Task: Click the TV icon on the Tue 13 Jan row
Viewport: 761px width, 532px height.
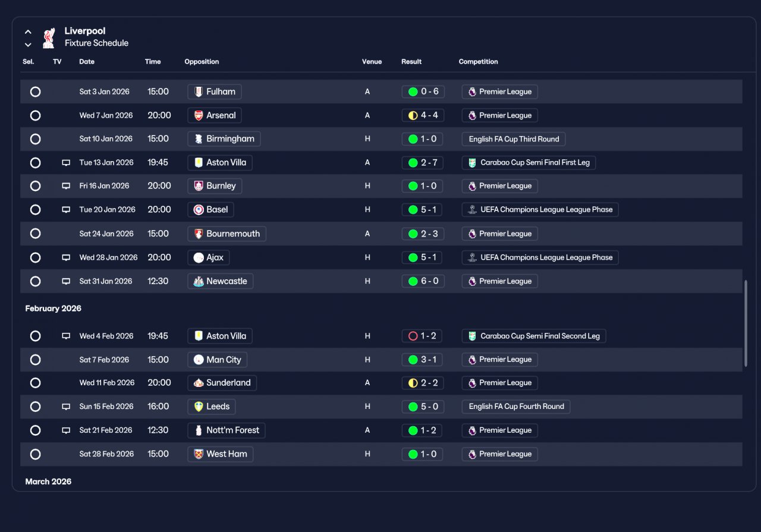Action: pyautogui.click(x=66, y=163)
